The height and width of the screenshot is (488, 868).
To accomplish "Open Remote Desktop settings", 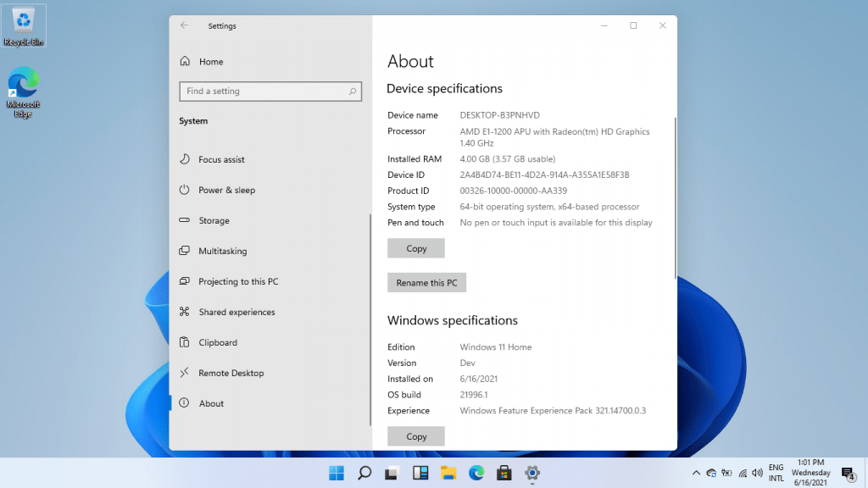I will (x=231, y=373).
